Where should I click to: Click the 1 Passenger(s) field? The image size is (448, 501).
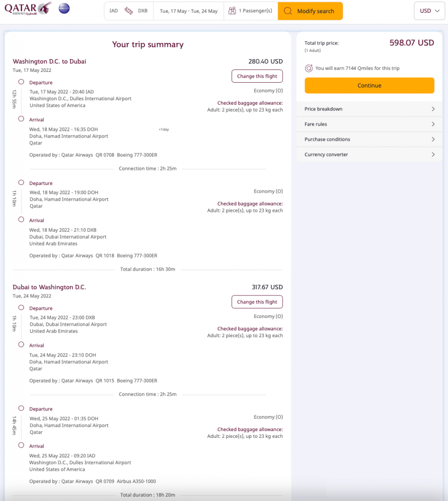pos(255,11)
